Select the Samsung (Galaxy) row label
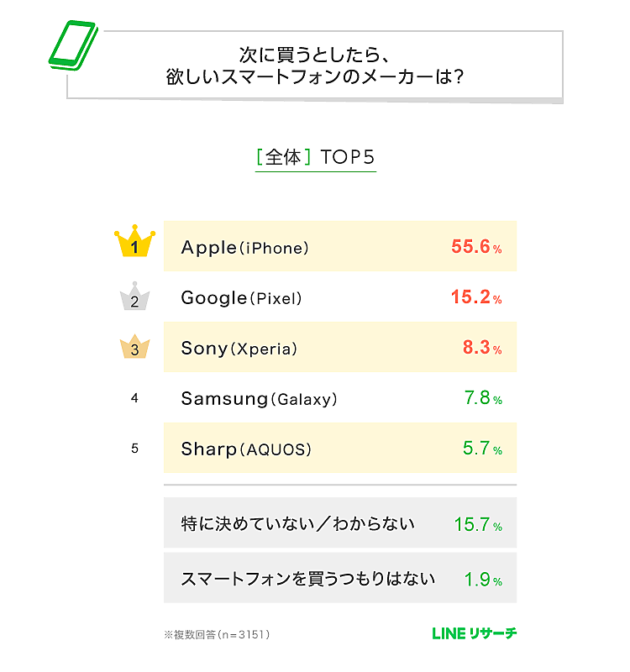The image size is (630, 672). [259, 399]
